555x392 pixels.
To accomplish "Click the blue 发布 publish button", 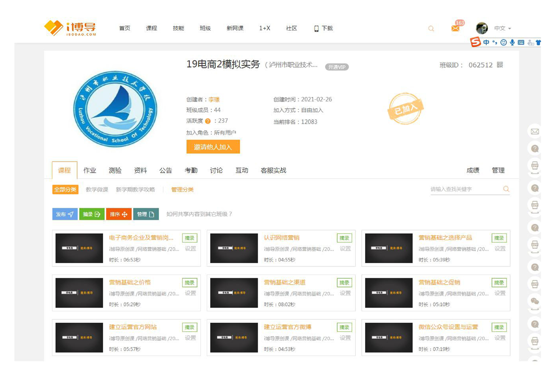I will coord(65,214).
